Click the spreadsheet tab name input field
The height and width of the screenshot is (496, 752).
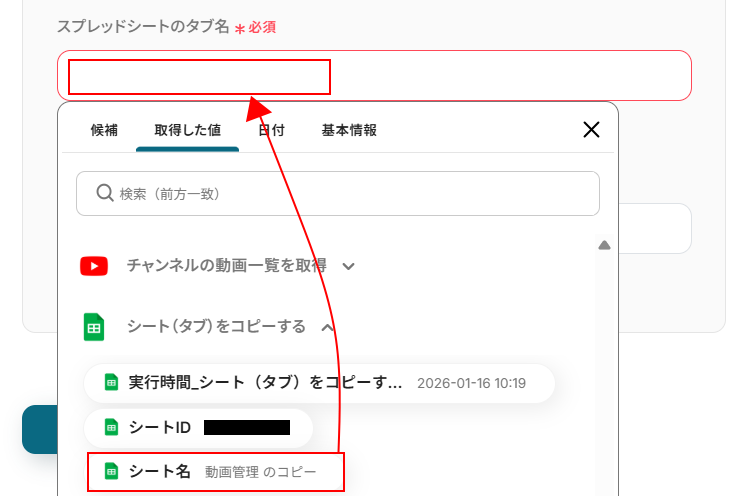pos(374,76)
